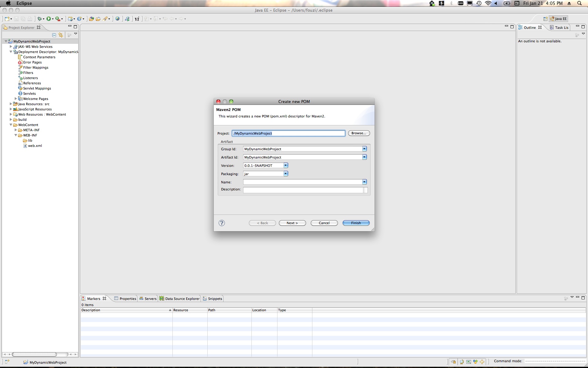Click the green Run button icon
The height and width of the screenshot is (368, 588).
(x=48, y=19)
